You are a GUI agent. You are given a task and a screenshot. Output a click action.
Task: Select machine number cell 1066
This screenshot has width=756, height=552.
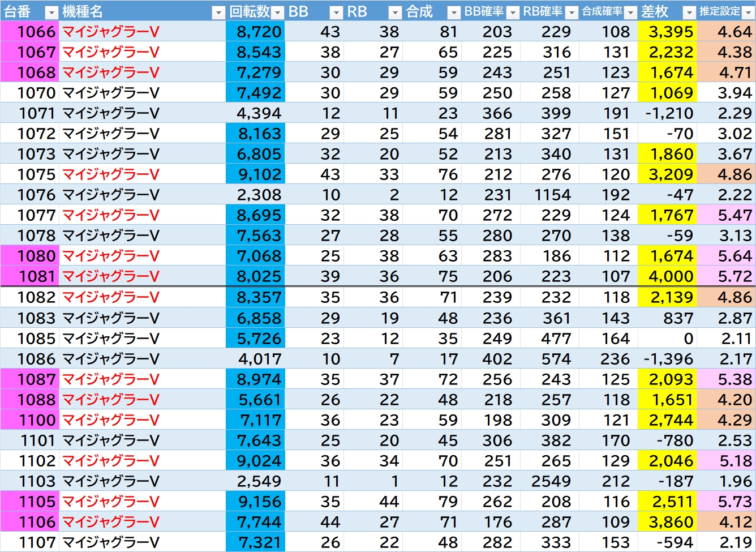point(29,32)
